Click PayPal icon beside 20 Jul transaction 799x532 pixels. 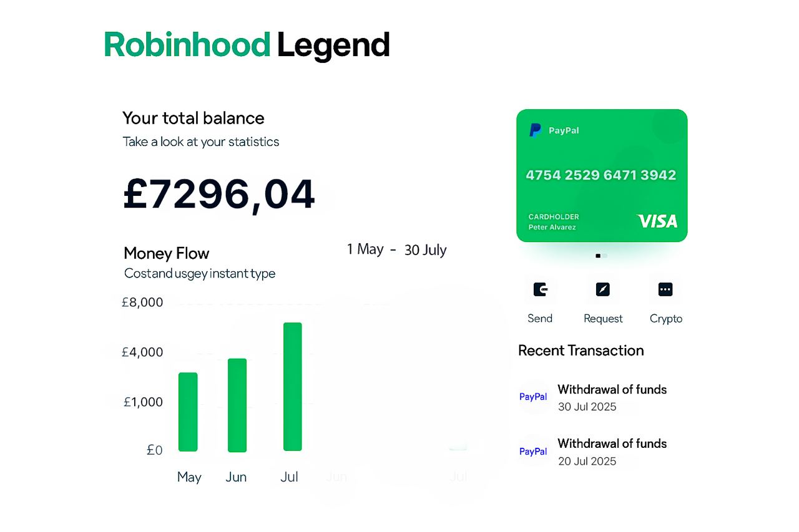533,451
